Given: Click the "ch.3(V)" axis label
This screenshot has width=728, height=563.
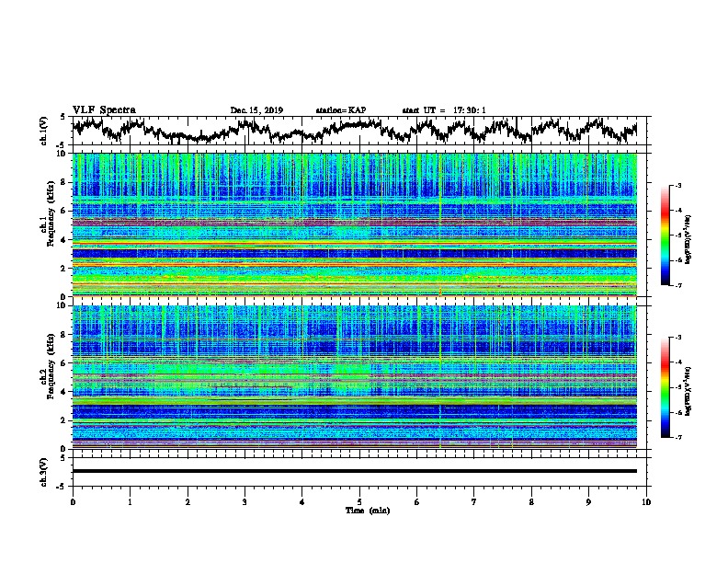Looking at the screenshot, I should click(44, 472).
